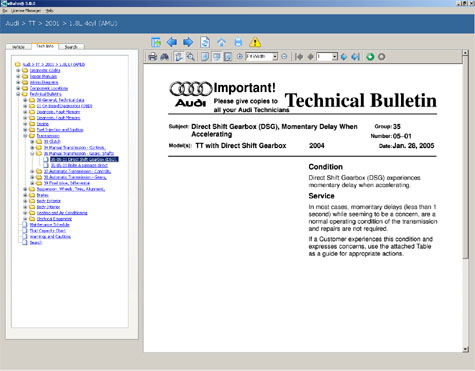The image size is (475, 371).
Task: Open the yellow warning triangle icon
Action: [255, 42]
